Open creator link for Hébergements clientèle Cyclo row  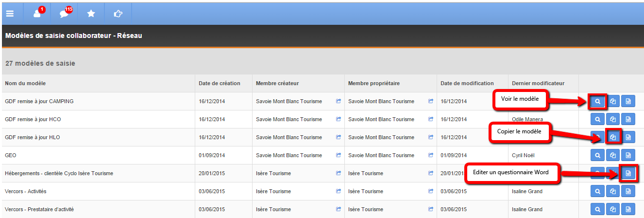(x=339, y=173)
